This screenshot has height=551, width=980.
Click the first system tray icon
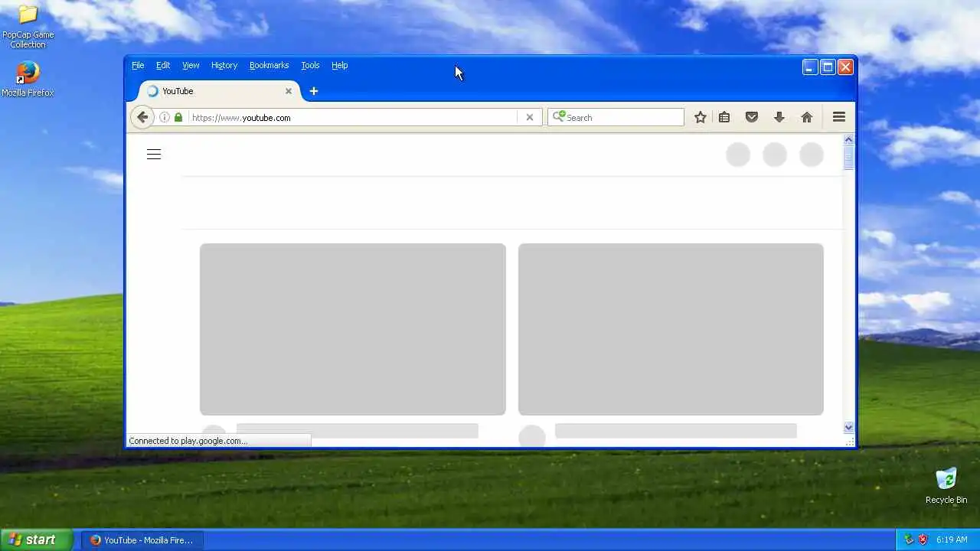909,540
